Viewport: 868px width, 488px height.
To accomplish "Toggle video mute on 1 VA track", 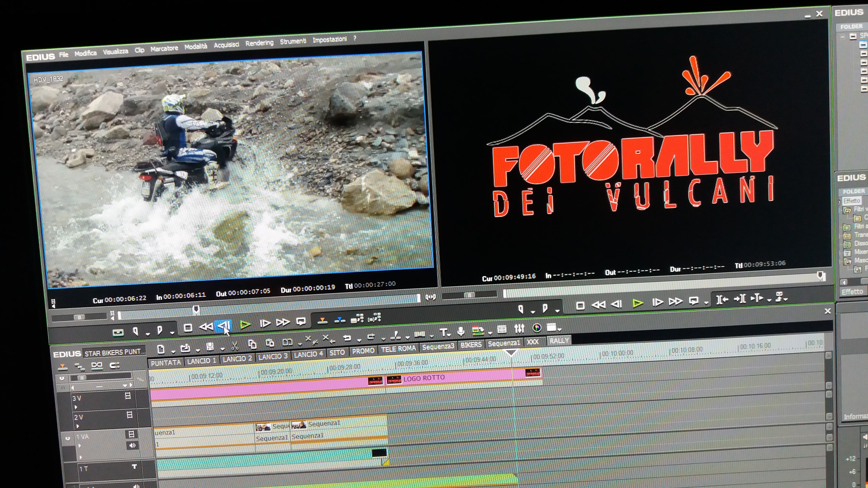I will (131, 434).
